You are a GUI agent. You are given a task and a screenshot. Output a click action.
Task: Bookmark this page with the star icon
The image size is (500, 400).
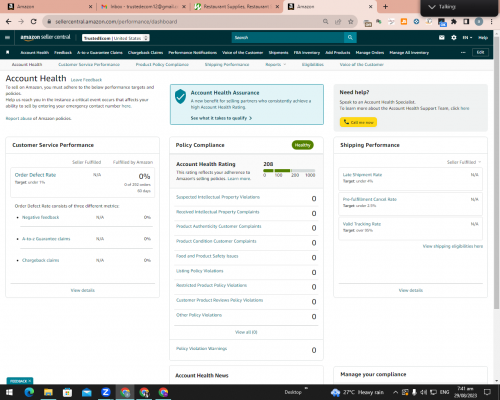click(x=351, y=21)
